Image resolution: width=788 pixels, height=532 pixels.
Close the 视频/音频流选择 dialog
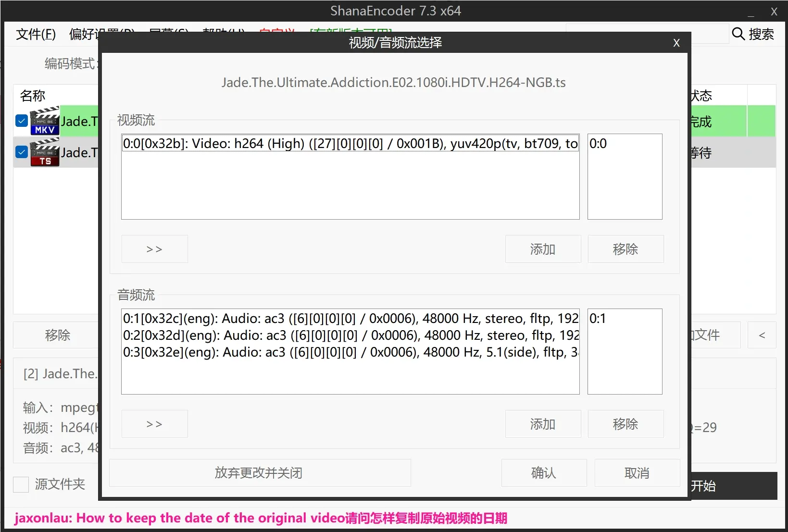pyautogui.click(x=676, y=43)
